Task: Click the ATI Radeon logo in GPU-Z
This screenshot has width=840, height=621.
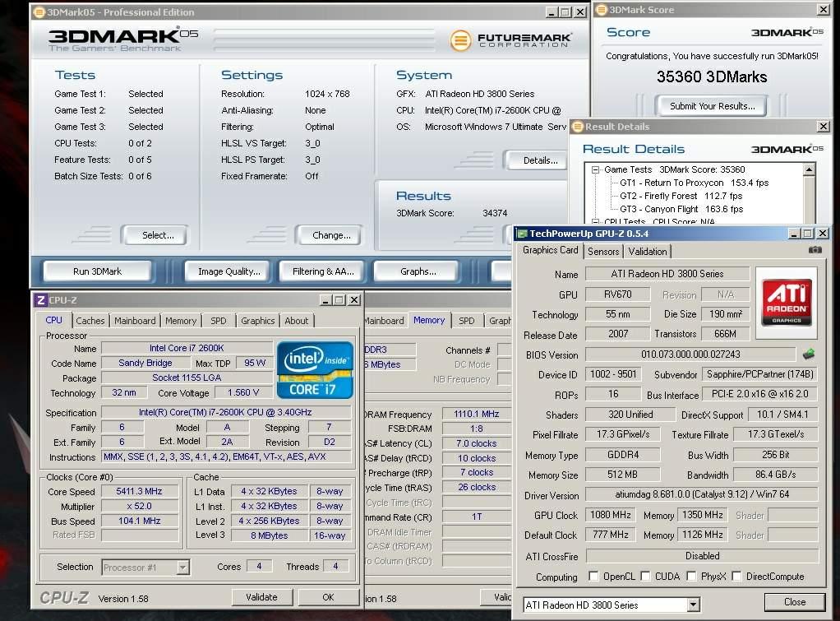Action: pos(787,303)
